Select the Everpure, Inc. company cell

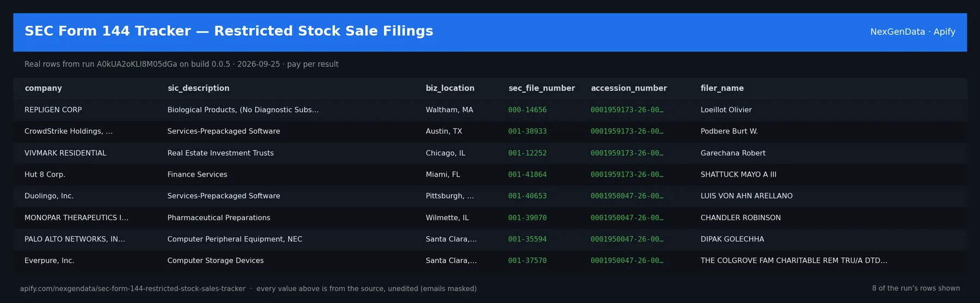49,260
